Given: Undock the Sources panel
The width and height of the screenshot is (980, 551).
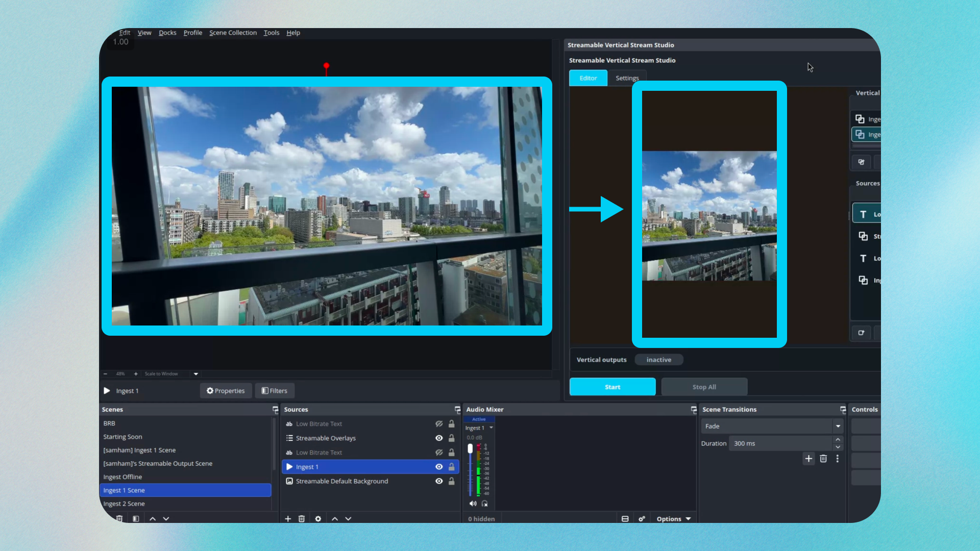Looking at the screenshot, I should point(457,410).
